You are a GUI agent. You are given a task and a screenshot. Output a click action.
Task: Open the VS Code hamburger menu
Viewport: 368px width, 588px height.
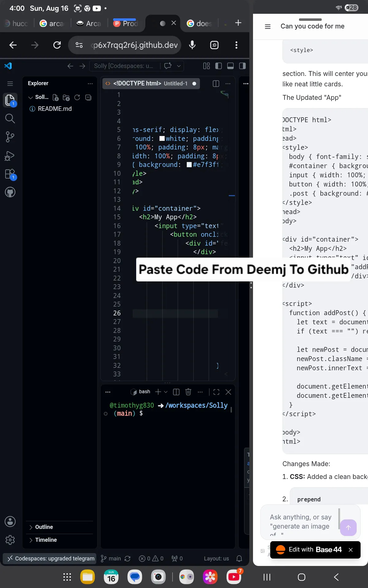10,84
